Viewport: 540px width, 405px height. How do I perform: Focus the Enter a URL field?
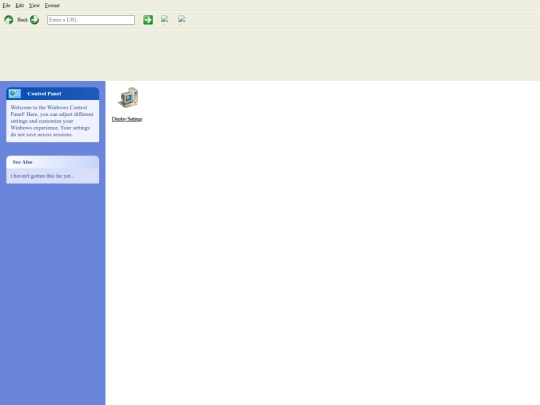click(x=91, y=20)
